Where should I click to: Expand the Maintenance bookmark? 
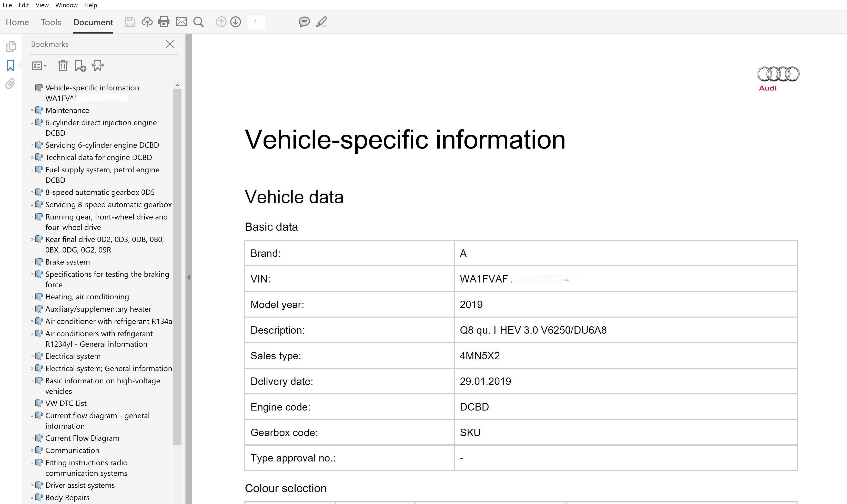(32, 110)
